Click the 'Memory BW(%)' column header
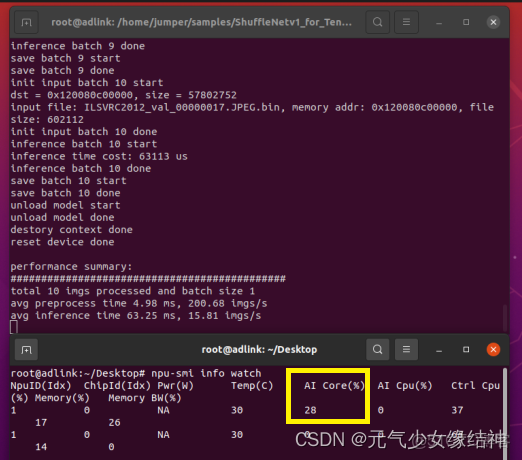 pyautogui.click(x=145, y=398)
